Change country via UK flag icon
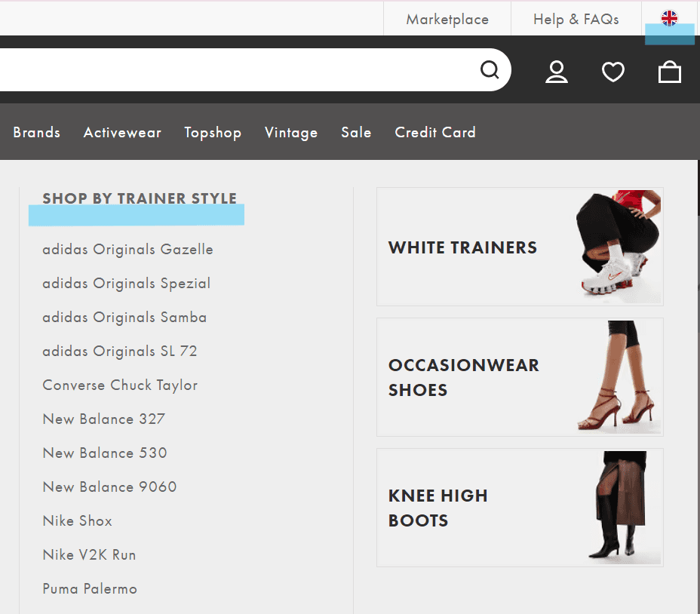Viewport: 700px width, 614px height. (x=669, y=18)
